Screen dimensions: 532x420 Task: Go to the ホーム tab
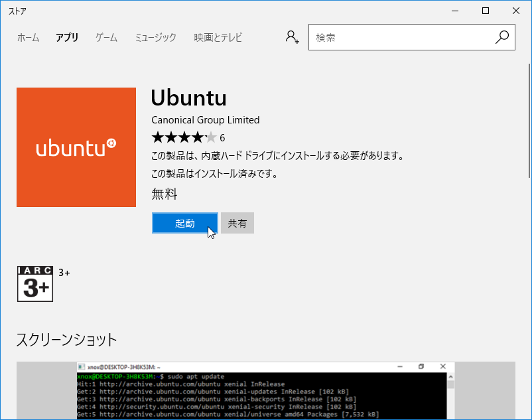(28, 37)
